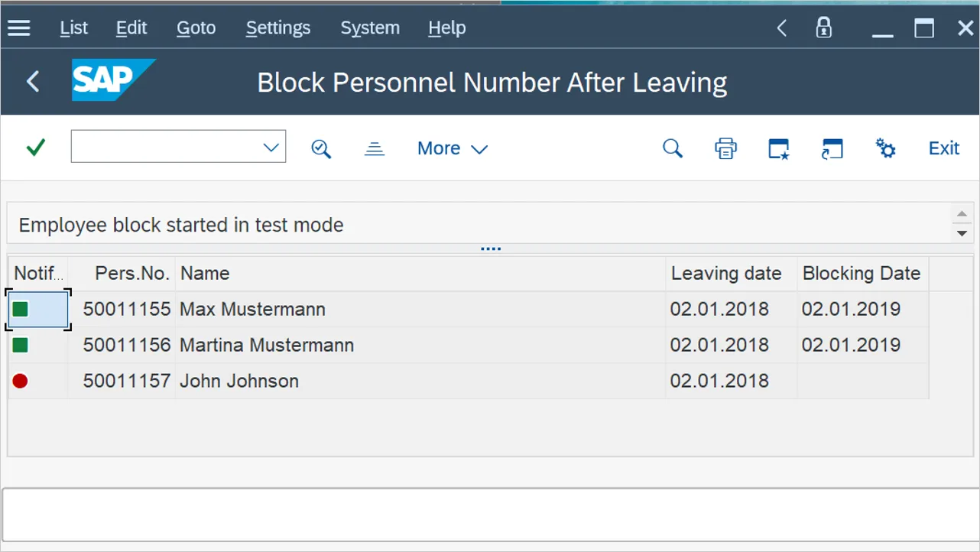Click the create shortcut window icon

pos(832,148)
